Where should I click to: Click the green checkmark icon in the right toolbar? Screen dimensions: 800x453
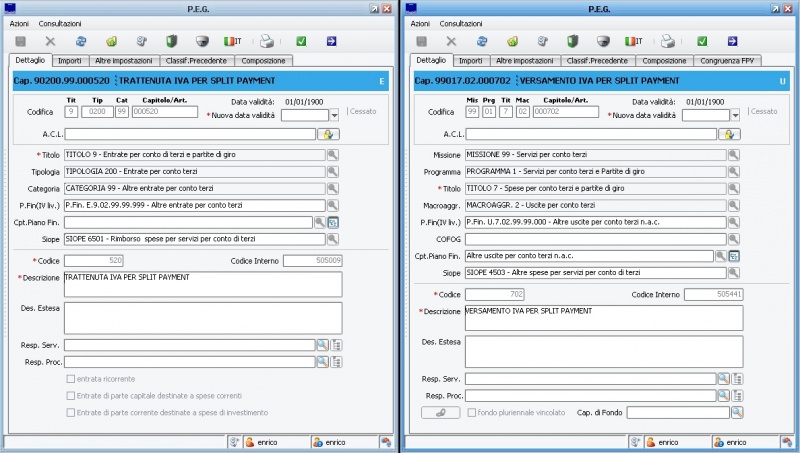click(x=702, y=41)
